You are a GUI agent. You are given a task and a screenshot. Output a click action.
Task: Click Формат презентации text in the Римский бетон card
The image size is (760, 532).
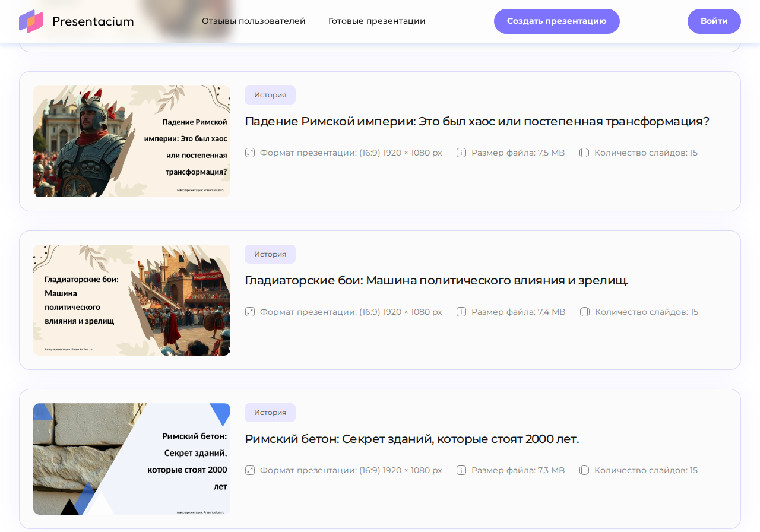pos(351,470)
